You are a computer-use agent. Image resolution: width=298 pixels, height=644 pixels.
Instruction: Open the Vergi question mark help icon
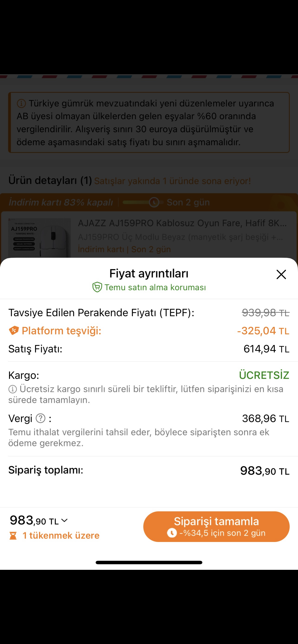tap(41, 418)
